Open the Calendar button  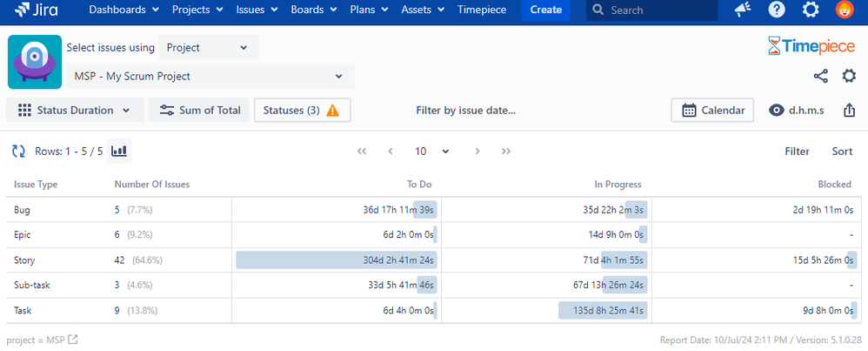[x=712, y=111]
